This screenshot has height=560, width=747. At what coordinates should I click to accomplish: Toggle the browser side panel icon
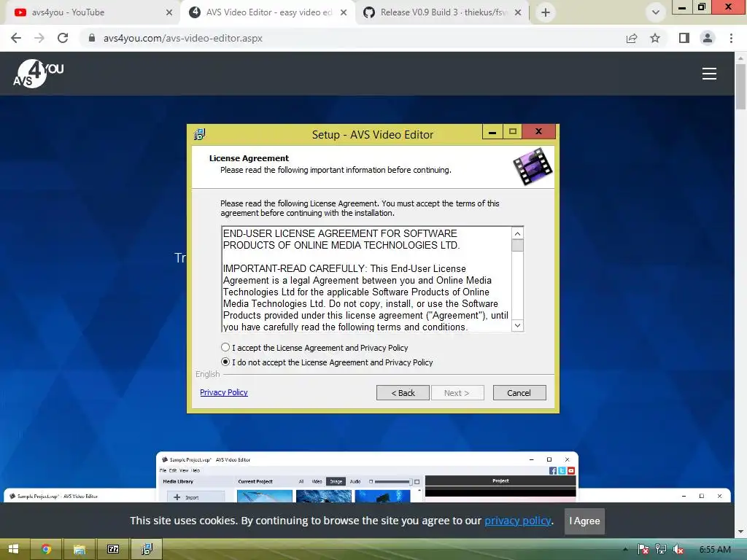click(x=684, y=38)
